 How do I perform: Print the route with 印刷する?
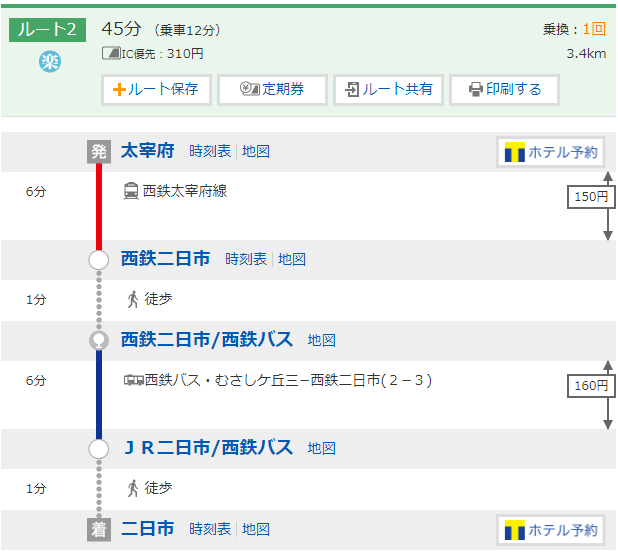click(504, 89)
